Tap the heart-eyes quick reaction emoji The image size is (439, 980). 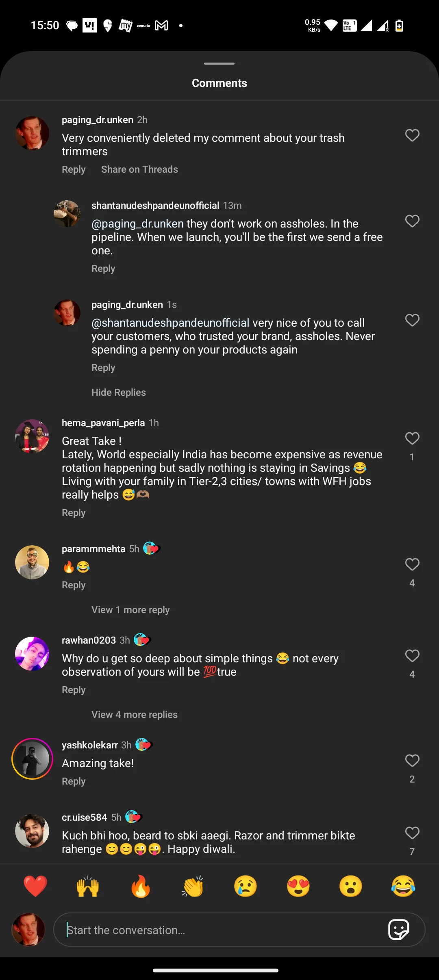coord(298,886)
